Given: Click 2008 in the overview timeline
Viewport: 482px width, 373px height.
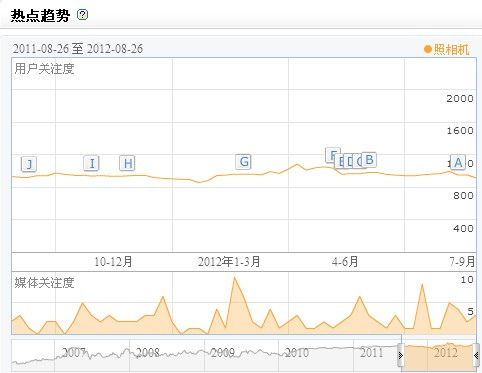Looking at the screenshot, I should tap(148, 352).
